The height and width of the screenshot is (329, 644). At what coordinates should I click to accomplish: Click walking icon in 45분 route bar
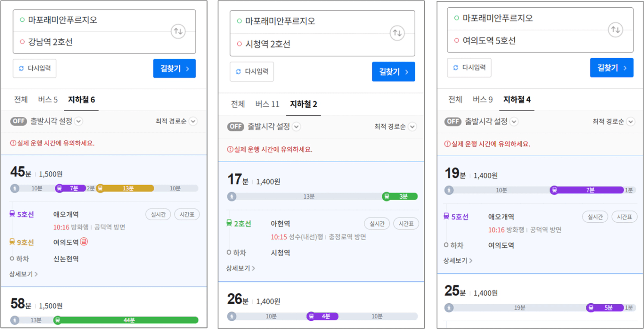coord(15,188)
